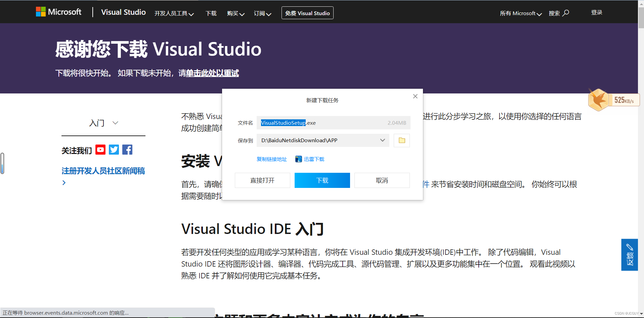Open the feedback pencil widget
The image size is (644, 318).
point(630,254)
